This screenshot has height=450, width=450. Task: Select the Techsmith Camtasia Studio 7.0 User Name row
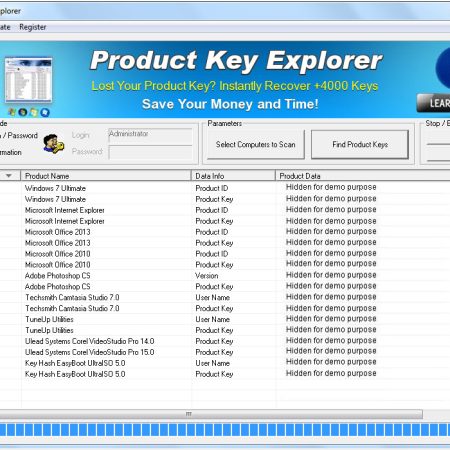225,297
